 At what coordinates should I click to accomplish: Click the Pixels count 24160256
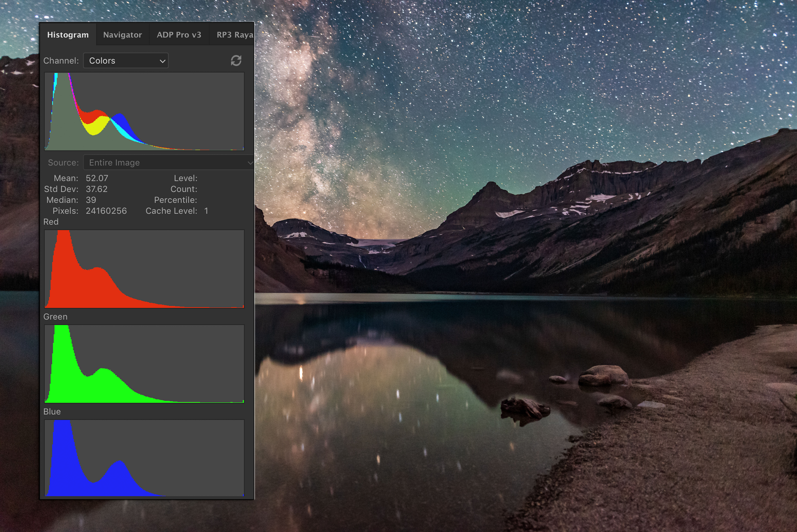[106, 211]
